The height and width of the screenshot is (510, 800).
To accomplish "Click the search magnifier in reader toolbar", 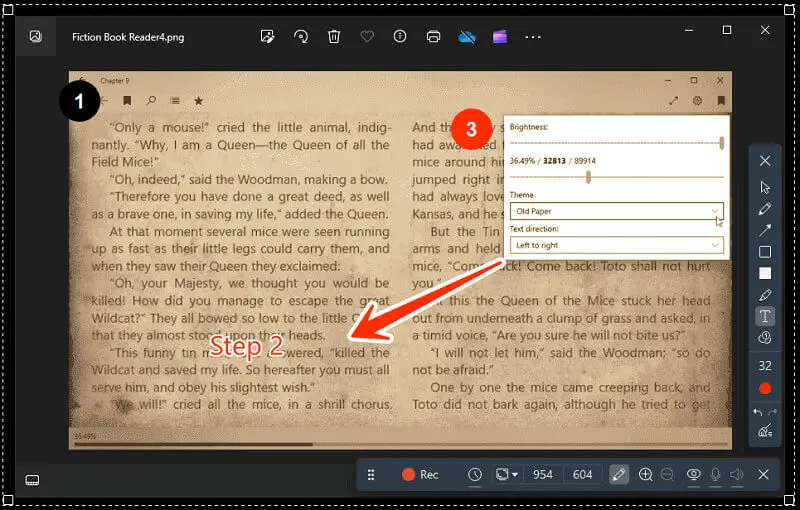I will coord(151,100).
